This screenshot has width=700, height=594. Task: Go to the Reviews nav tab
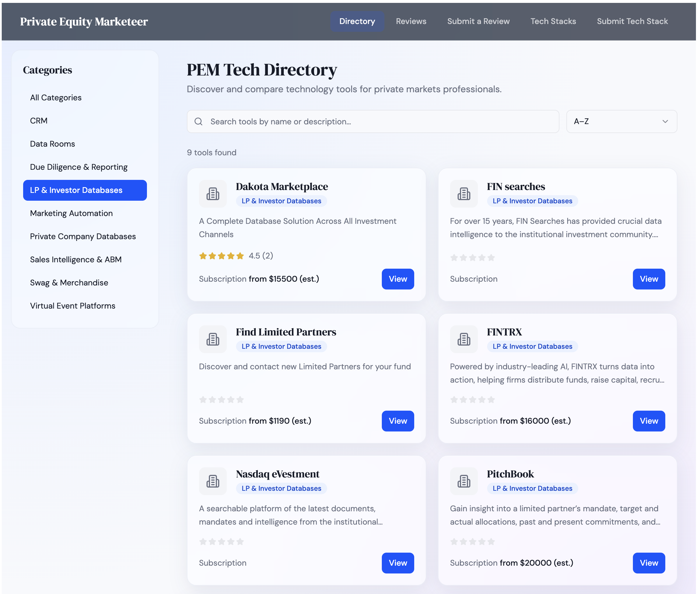(x=411, y=21)
